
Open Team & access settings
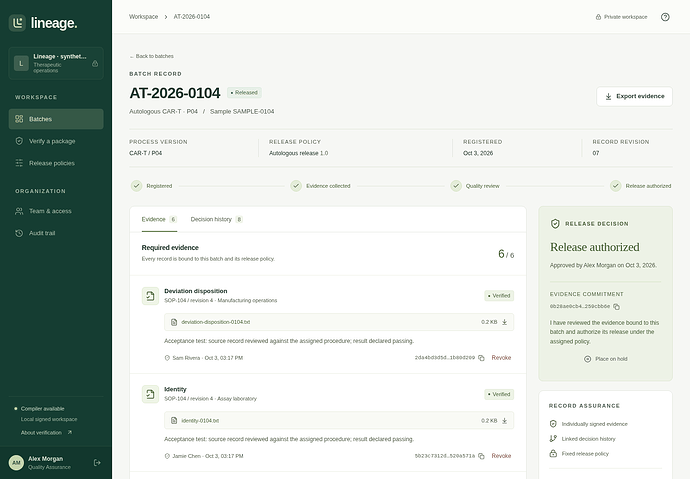click(x=56, y=211)
